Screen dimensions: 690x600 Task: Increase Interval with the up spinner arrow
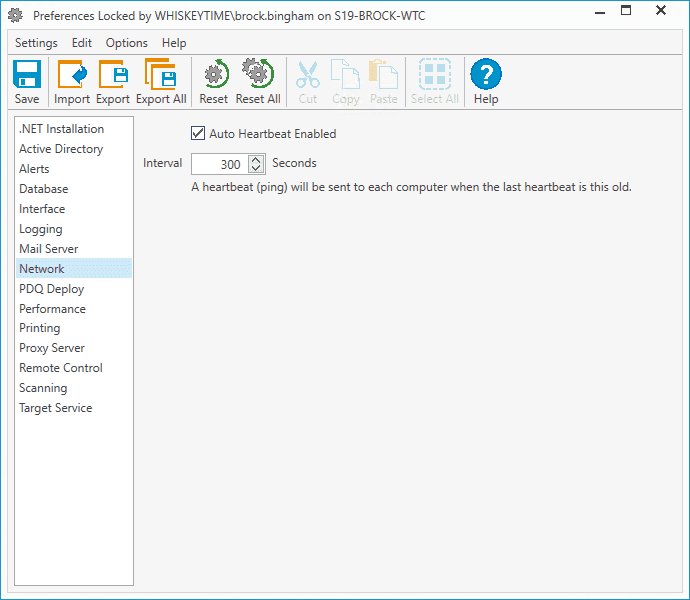coord(256,160)
